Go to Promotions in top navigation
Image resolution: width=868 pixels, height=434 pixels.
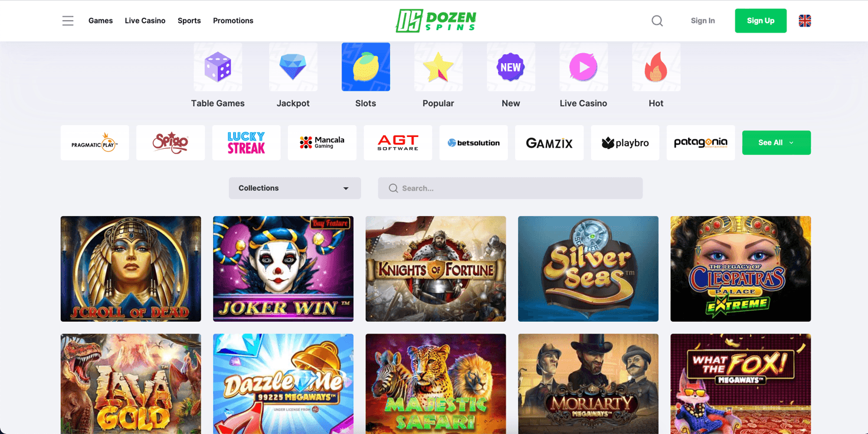[233, 21]
